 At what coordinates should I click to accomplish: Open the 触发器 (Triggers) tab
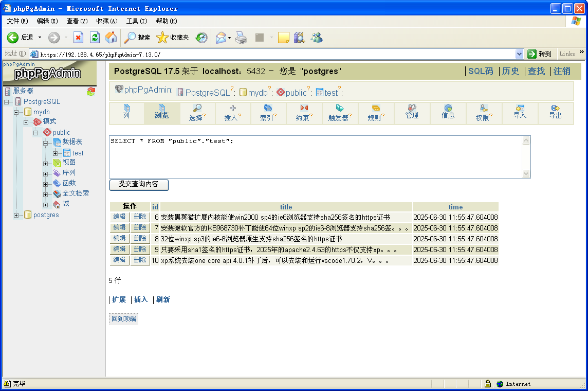coord(340,113)
